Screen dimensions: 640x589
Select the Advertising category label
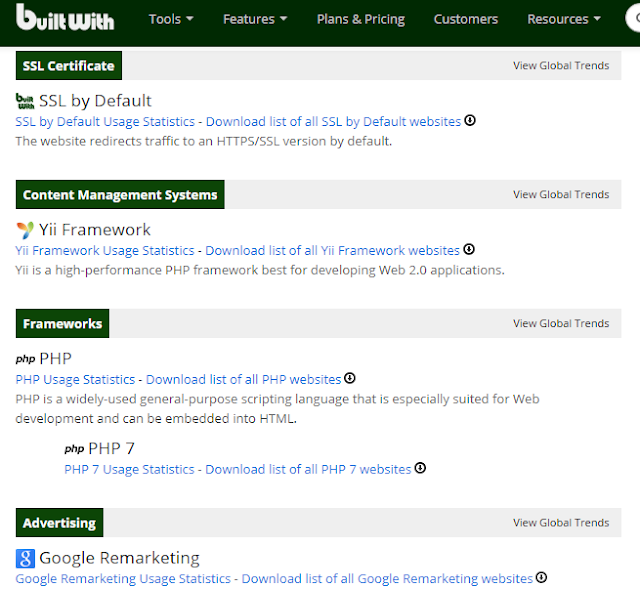(x=60, y=523)
